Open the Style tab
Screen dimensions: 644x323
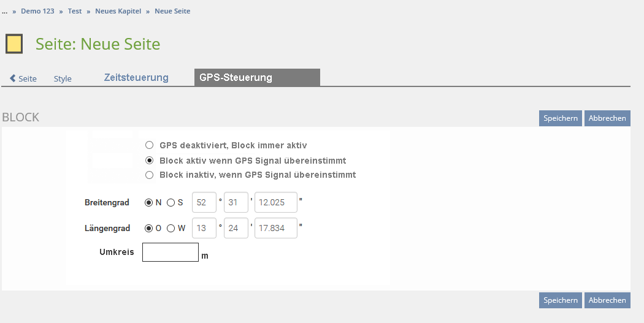click(63, 78)
